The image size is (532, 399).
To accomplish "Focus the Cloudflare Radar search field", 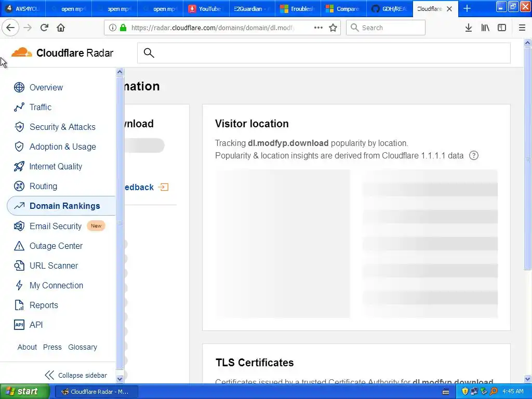I will (324, 53).
